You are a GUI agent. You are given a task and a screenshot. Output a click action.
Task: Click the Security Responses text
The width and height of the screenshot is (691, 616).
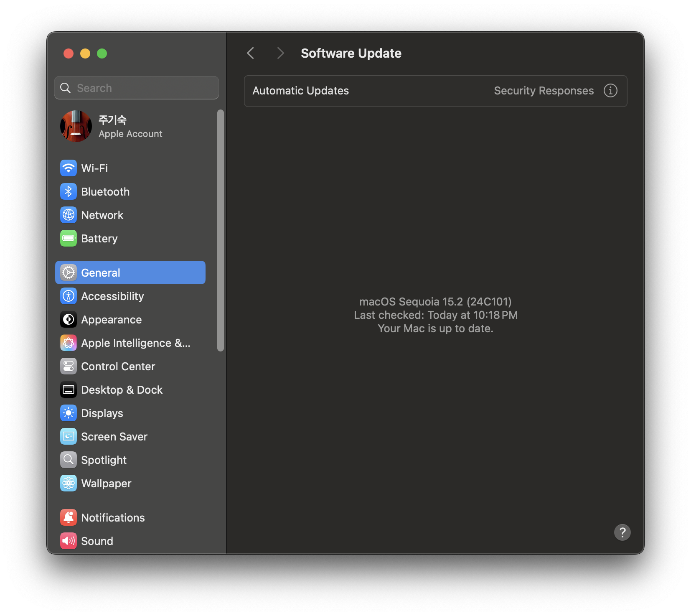tap(544, 91)
